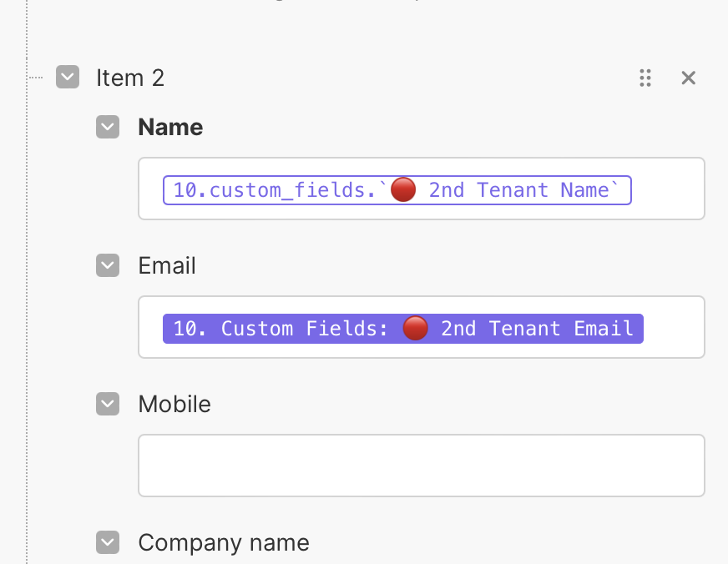The height and width of the screenshot is (564, 728).
Task: Toggle the chevron box beside Company name
Action: pyautogui.click(x=108, y=542)
